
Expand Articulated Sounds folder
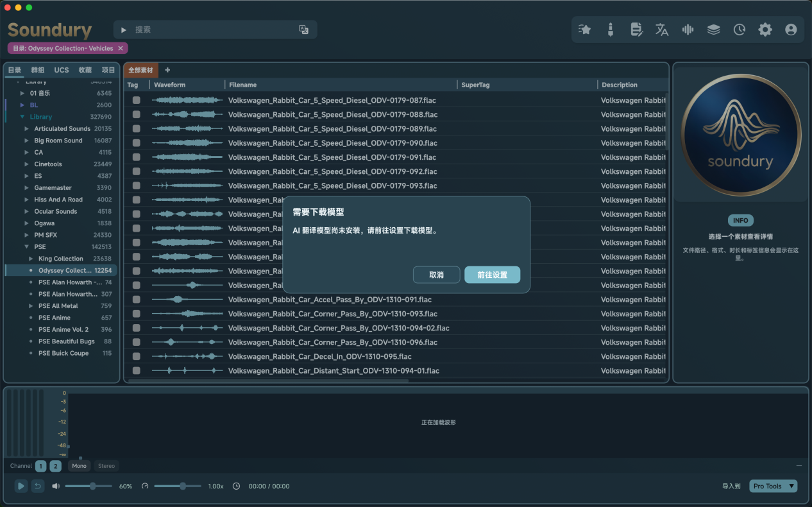(x=27, y=129)
